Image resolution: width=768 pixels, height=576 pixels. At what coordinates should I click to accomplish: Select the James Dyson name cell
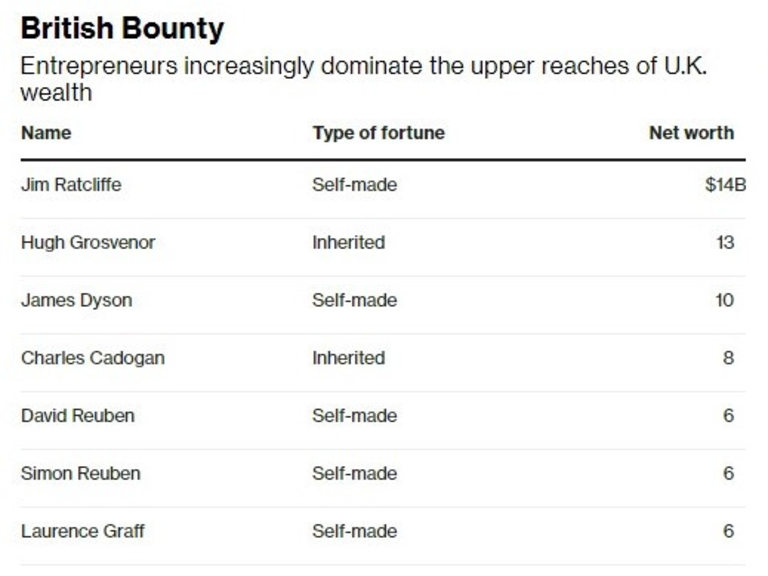coord(76,301)
